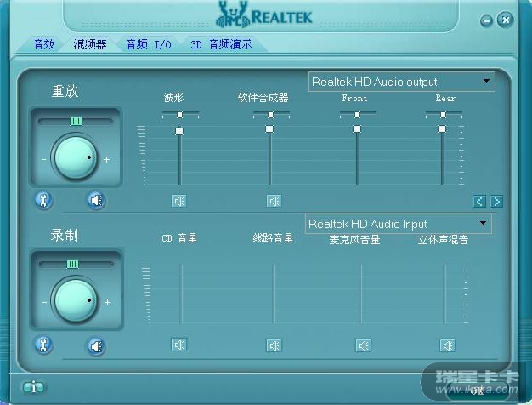Click the 波形 balance slider
Screen dimensions: 532x405
click(x=180, y=115)
